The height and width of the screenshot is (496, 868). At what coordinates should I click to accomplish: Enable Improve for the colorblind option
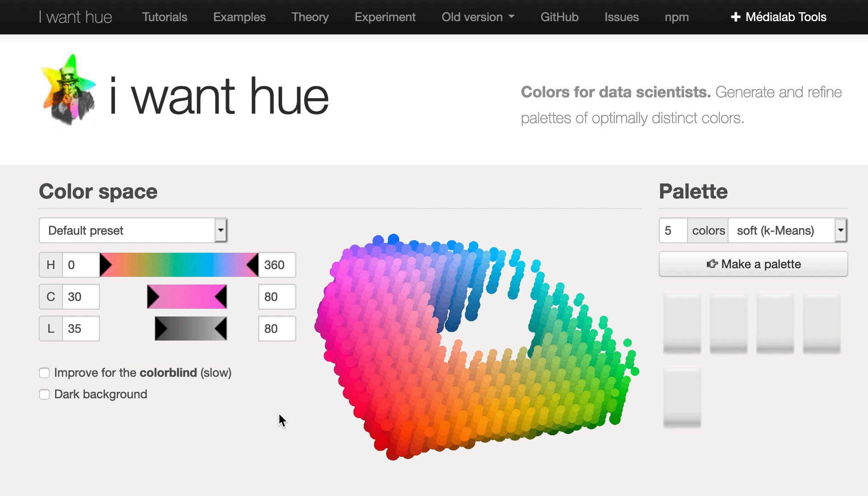(x=44, y=373)
